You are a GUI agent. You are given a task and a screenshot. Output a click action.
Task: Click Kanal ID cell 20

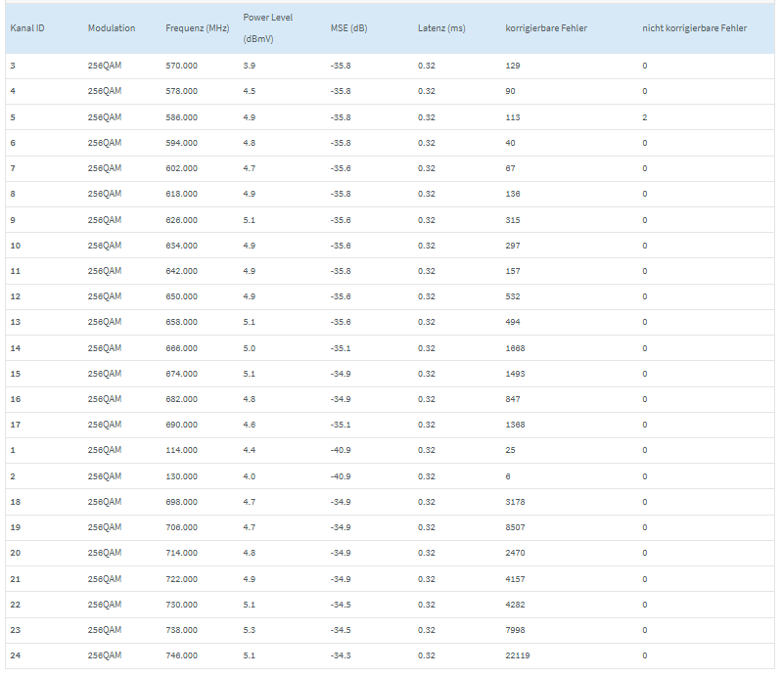click(x=16, y=553)
